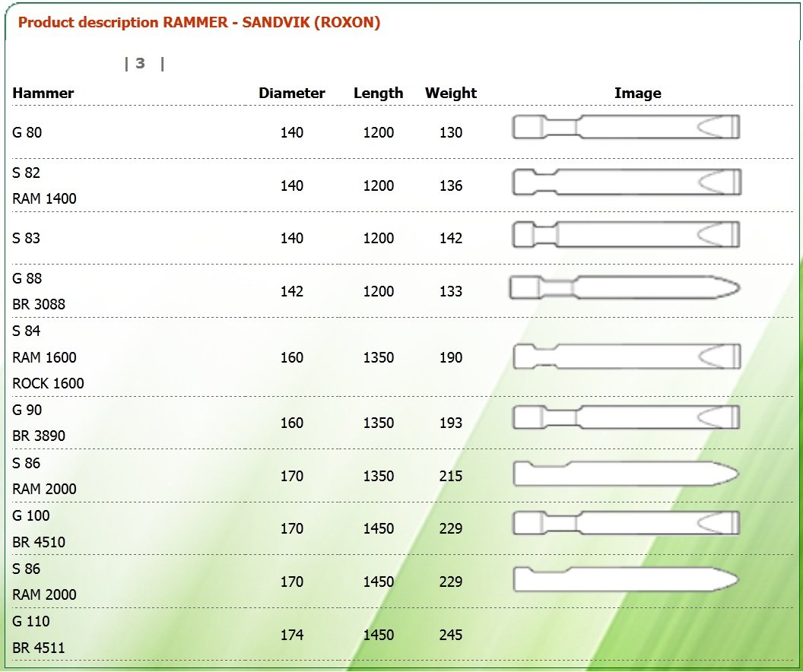This screenshot has width=803, height=672.
Task: Select diameter 140 in the S 83 row
Action: (x=292, y=239)
